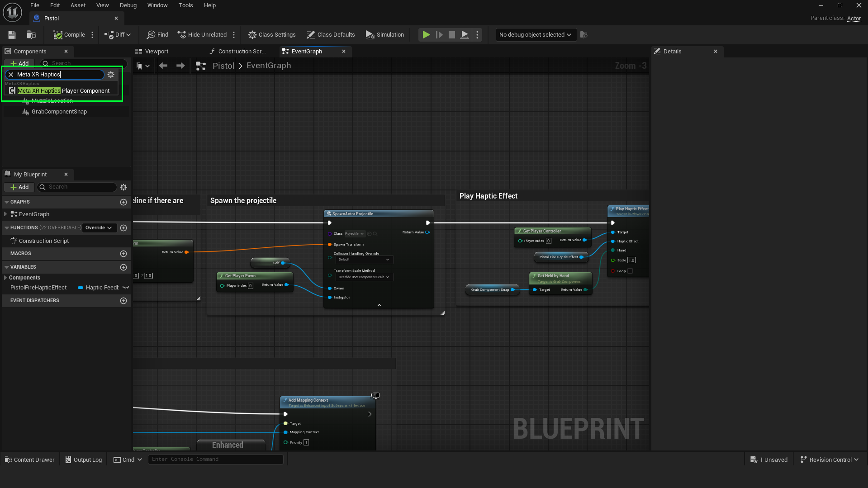
Task: Focus the console command field
Action: click(x=216, y=459)
